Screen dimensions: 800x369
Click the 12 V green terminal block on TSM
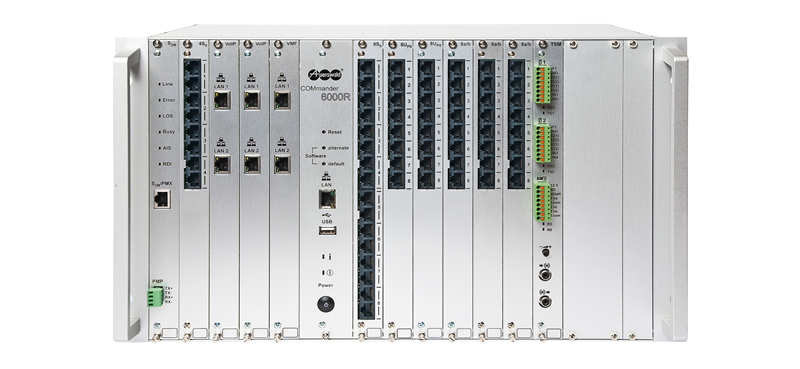pyautogui.click(x=543, y=202)
